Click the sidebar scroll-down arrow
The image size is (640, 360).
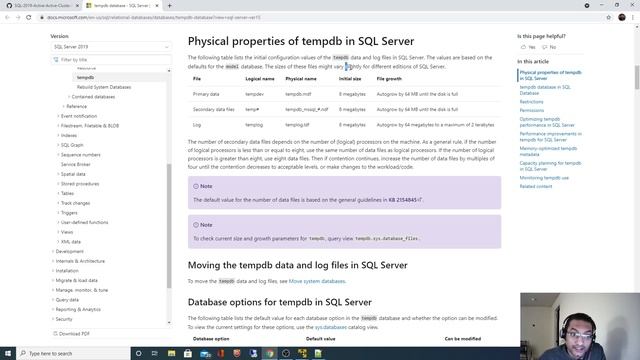point(169,322)
